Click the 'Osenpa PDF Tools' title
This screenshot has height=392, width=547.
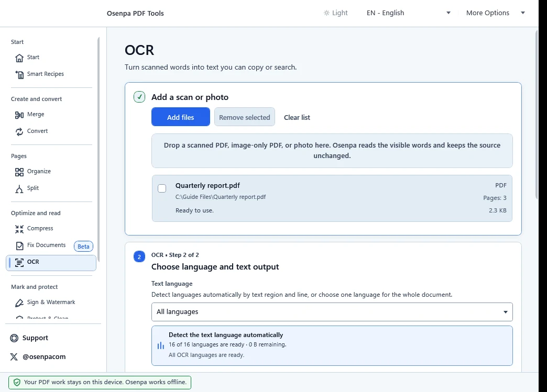pyautogui.click(x=135, y=13)
